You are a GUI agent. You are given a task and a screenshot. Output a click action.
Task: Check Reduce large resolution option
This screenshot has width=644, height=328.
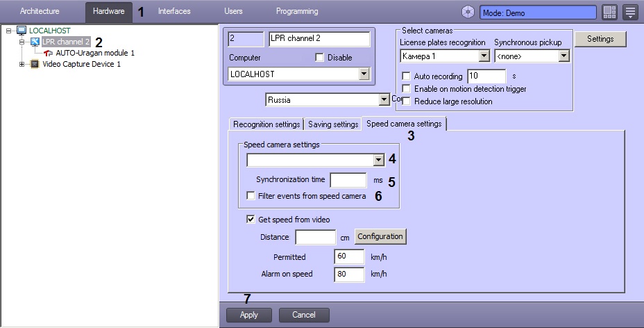(406, 101)
